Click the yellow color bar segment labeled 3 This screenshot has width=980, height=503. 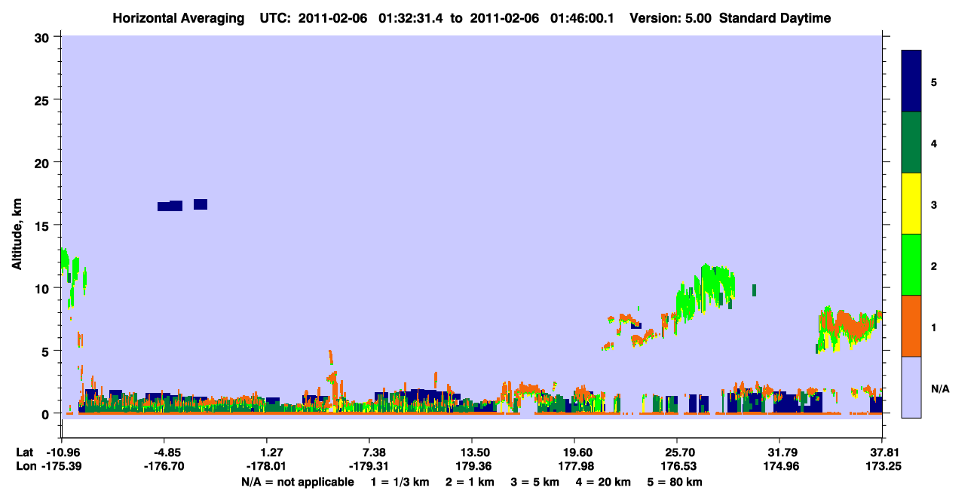pos(911,204)
